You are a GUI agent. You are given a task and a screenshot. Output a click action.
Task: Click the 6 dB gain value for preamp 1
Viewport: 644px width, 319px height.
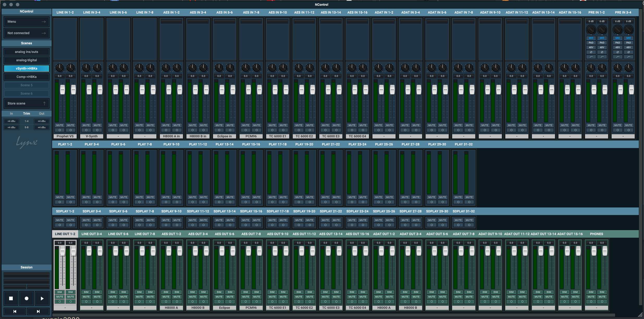click(x=591, y=21)
